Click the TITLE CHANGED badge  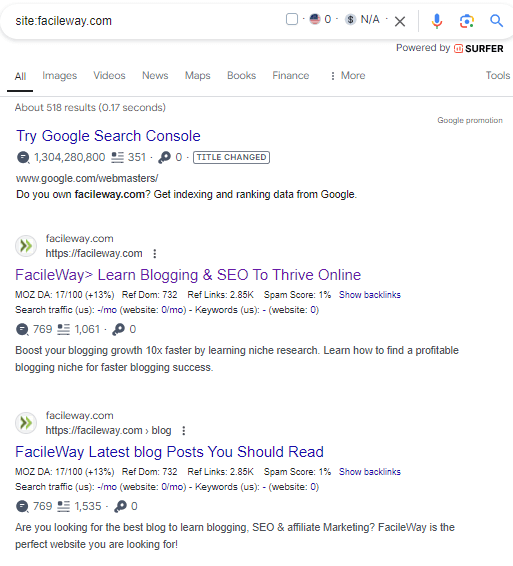pyautogui.click(x=231, y=157)
